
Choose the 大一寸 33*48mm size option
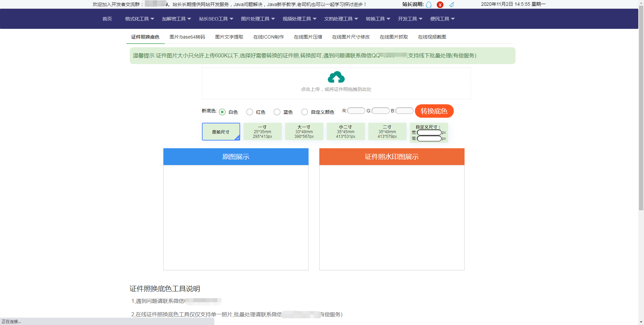coord(304,131)
